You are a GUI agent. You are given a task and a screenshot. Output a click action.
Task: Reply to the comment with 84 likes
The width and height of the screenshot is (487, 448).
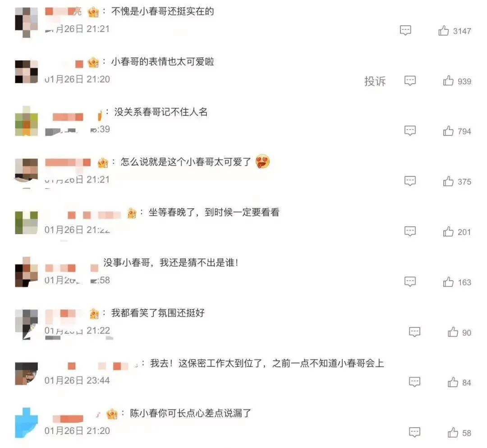pos(415,382)
